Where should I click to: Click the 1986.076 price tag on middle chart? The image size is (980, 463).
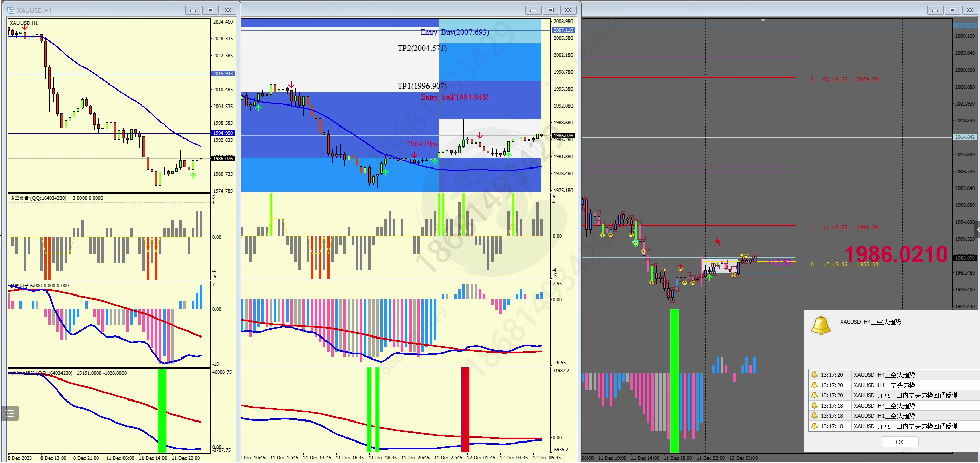[563, 136]
